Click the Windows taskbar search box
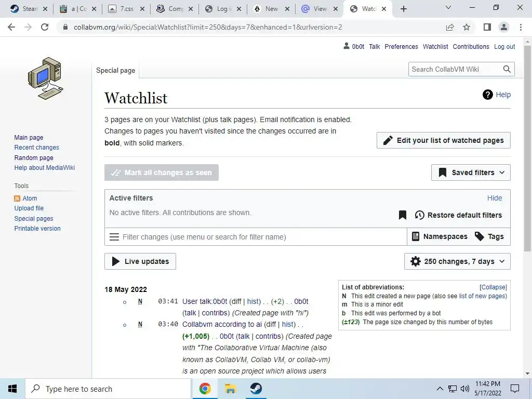 [108, 389]
